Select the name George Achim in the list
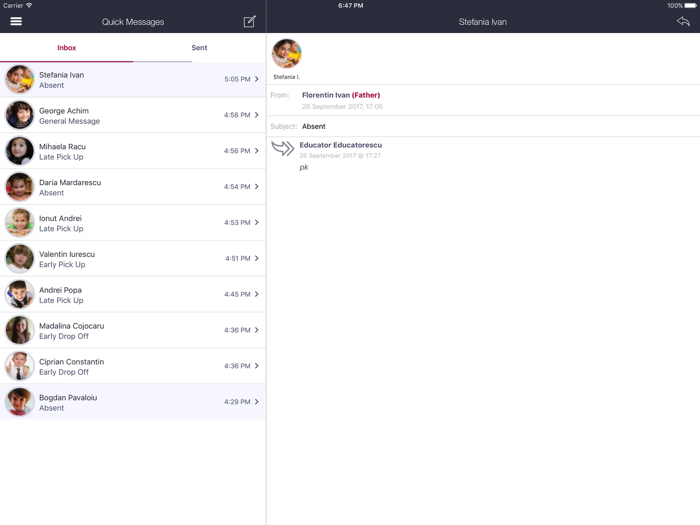 click(64, 111)
